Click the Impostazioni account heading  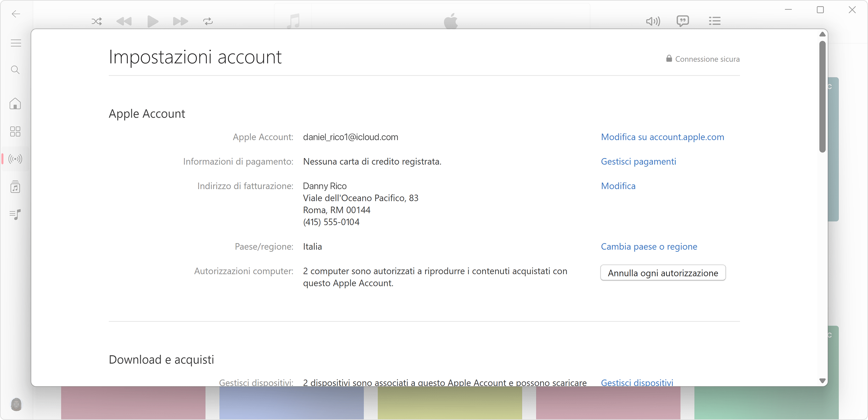(195, 57)
